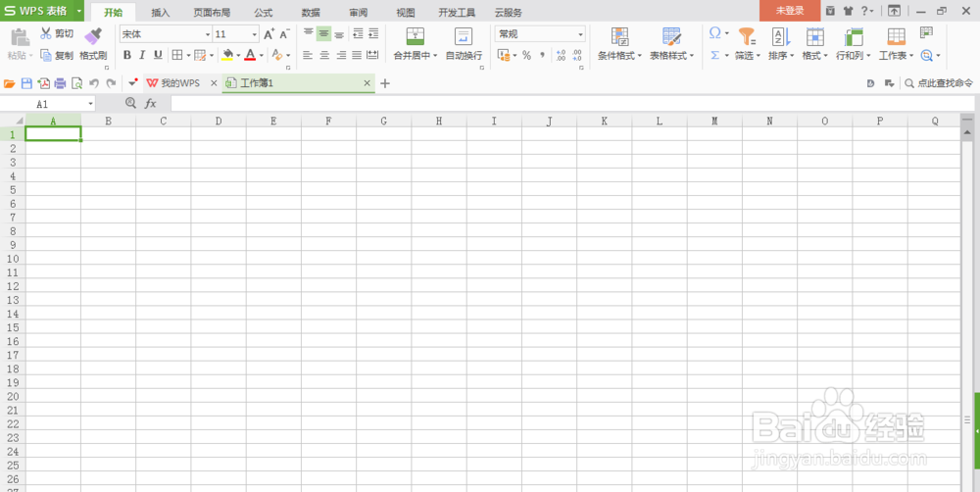This screenshot has width=980, height=492.
Task: Switch to the 审阅 ribbon tab
Action: click(x=358, y=13)
